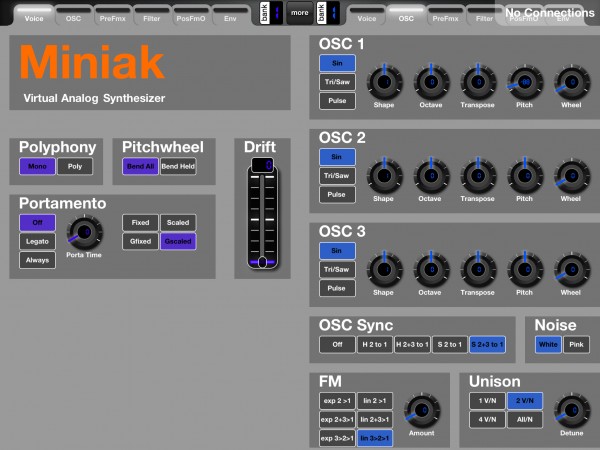Select White noise type

[548, 344]
